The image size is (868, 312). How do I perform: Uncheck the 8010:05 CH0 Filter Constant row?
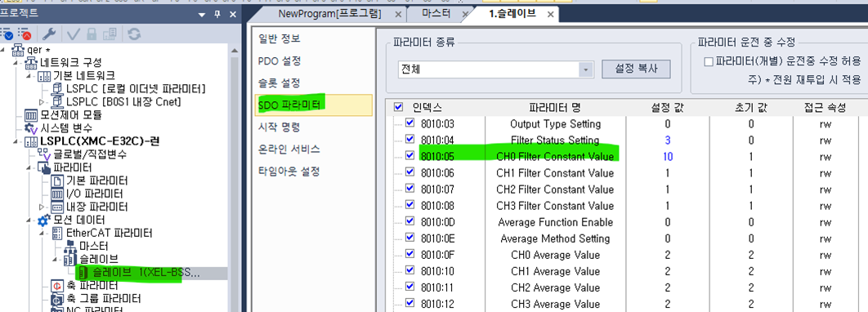pyautogui.click(x=409, y=156)
